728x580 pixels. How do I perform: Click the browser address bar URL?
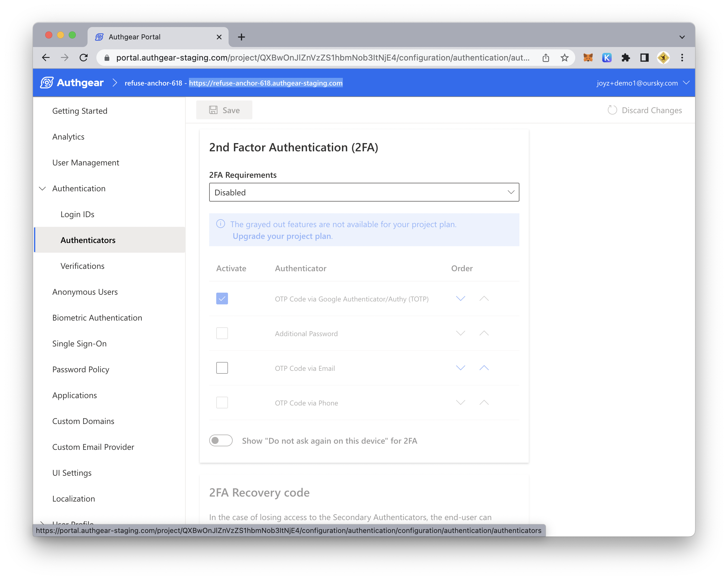point(323,58)
